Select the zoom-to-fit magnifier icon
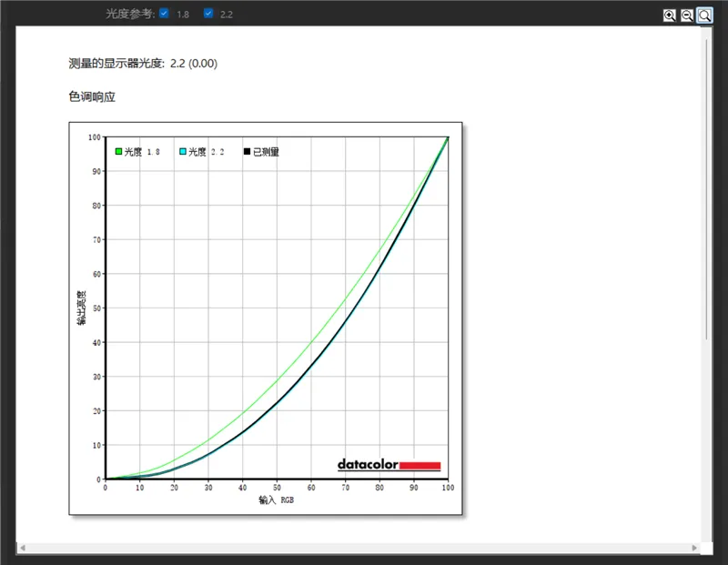The height and width of the screenshot is (565, 728). [705, 15]
